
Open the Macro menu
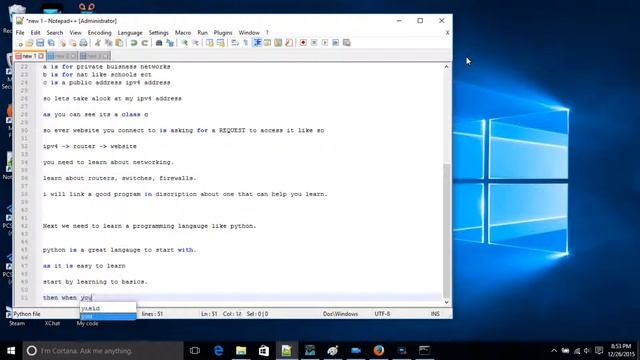[183, 33]
